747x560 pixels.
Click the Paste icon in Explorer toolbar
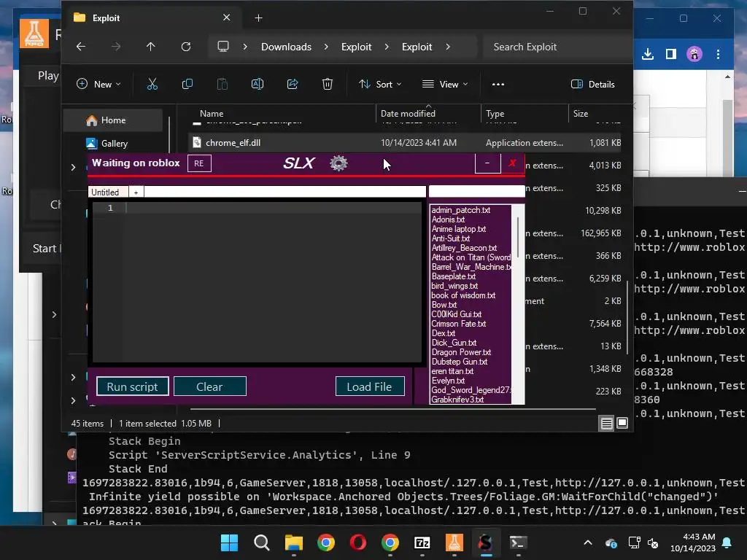[222, 85]
